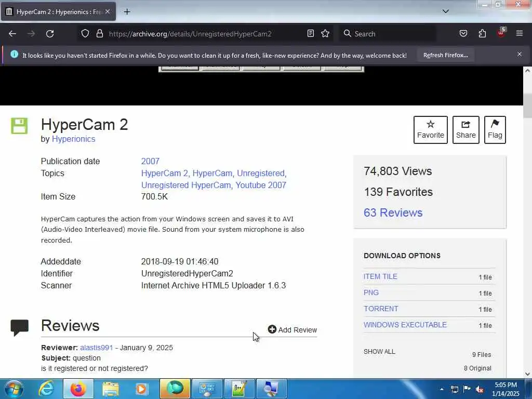Click the 139 Favorites text

398,192
